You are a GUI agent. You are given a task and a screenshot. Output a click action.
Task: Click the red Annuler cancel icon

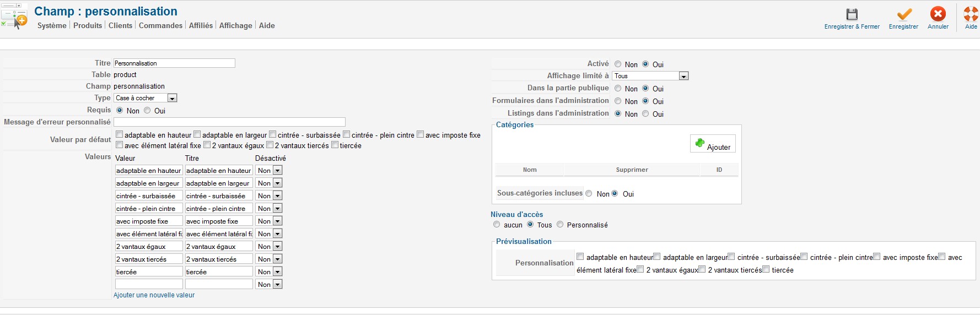pos(938,14)
